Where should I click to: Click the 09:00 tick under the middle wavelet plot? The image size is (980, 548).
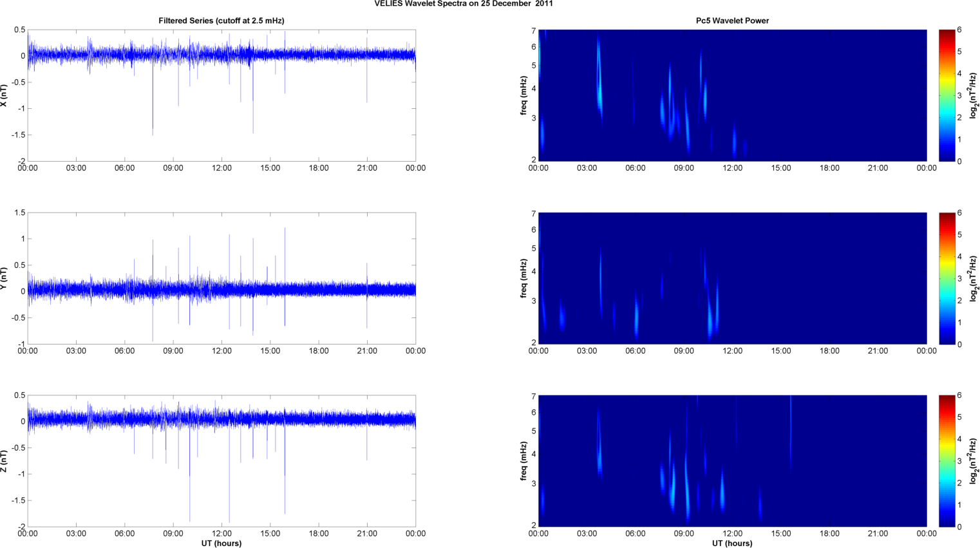click(684, 351)
